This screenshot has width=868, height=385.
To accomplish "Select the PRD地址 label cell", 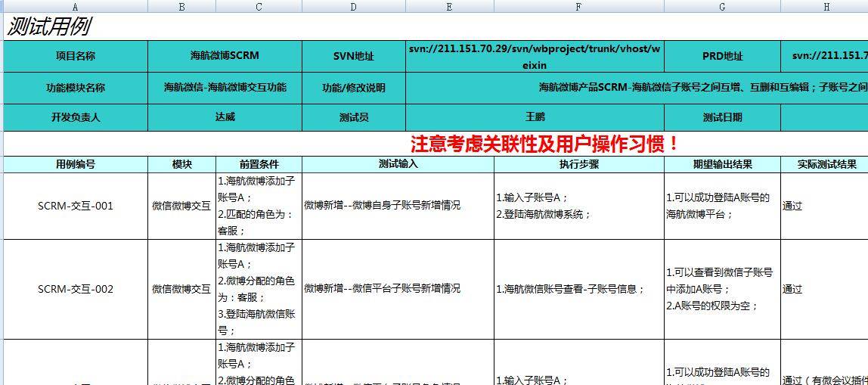I will [722, 56].
